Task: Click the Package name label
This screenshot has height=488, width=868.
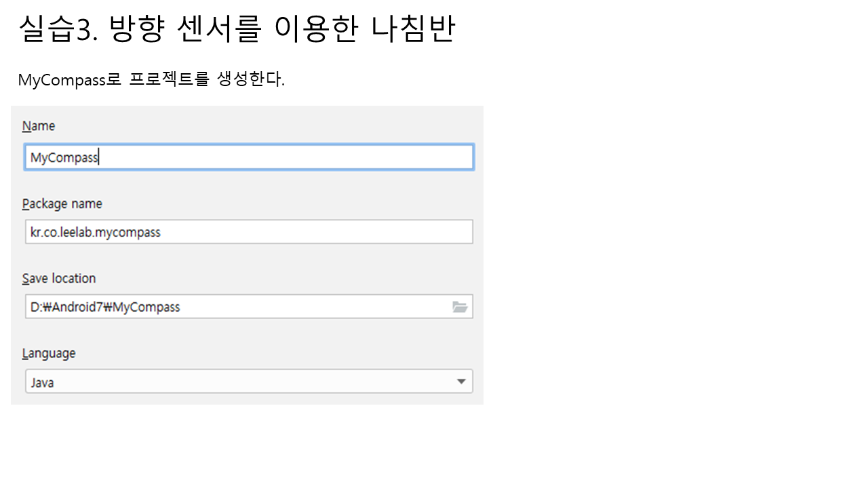Action: [x=62, y=203]
